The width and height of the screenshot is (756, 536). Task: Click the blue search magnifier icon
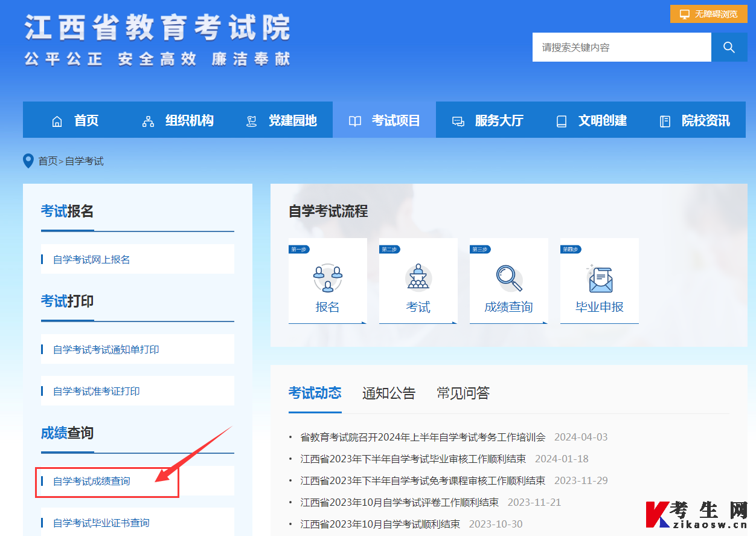pyautogui.click(x=729, y=47)
